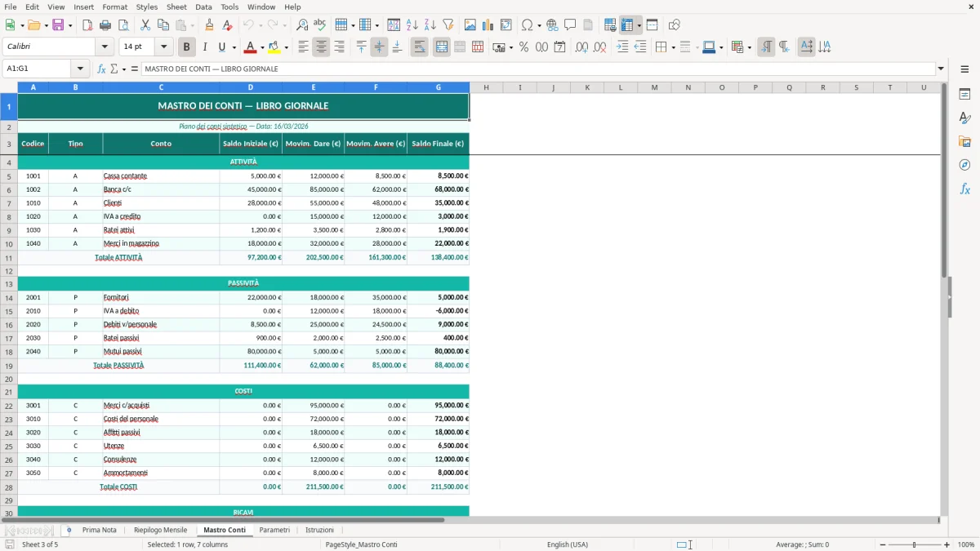
Task: Open the font size dropdown
Action: pos(163,47)
